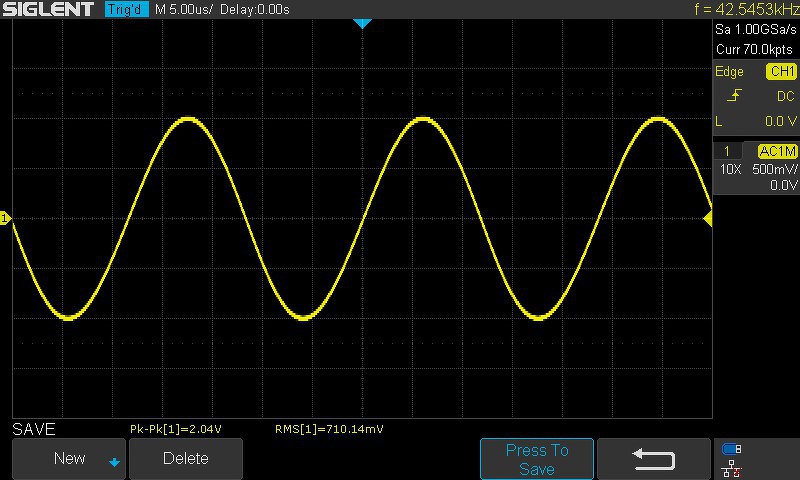The height and width of the screenshot is (480, 800).
Task: Click the Sa 1.00GSa/s sample rate
Action: (756, 29)
